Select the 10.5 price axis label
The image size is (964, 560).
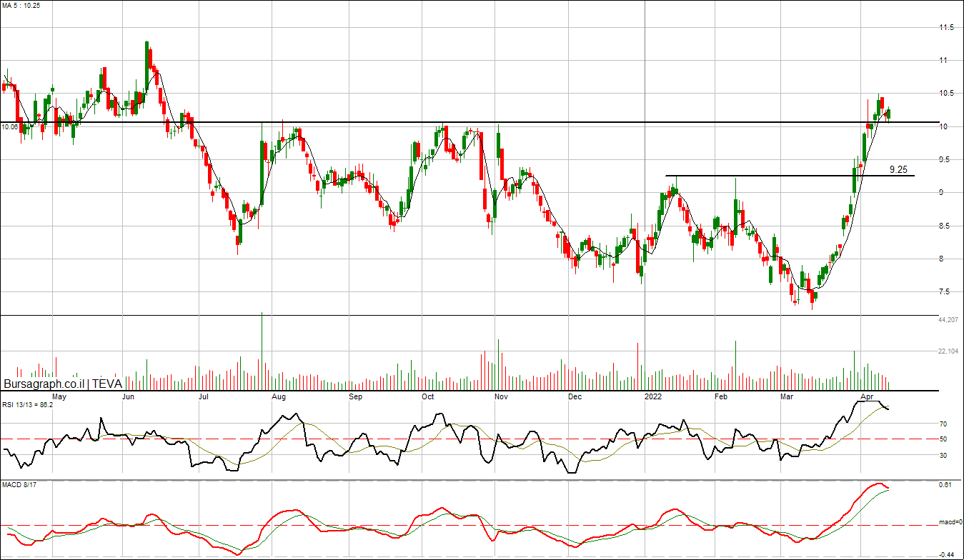pos(947,94)
